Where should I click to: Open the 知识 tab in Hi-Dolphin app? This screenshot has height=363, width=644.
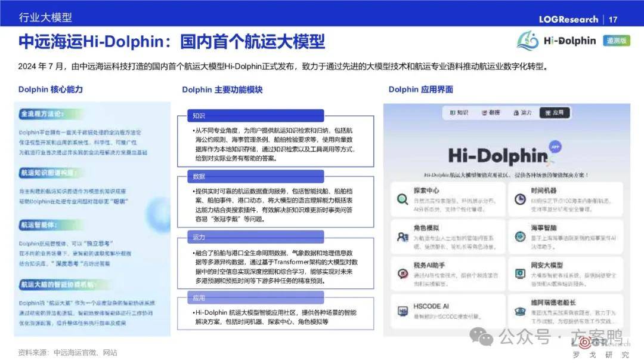tap(459, 113)
